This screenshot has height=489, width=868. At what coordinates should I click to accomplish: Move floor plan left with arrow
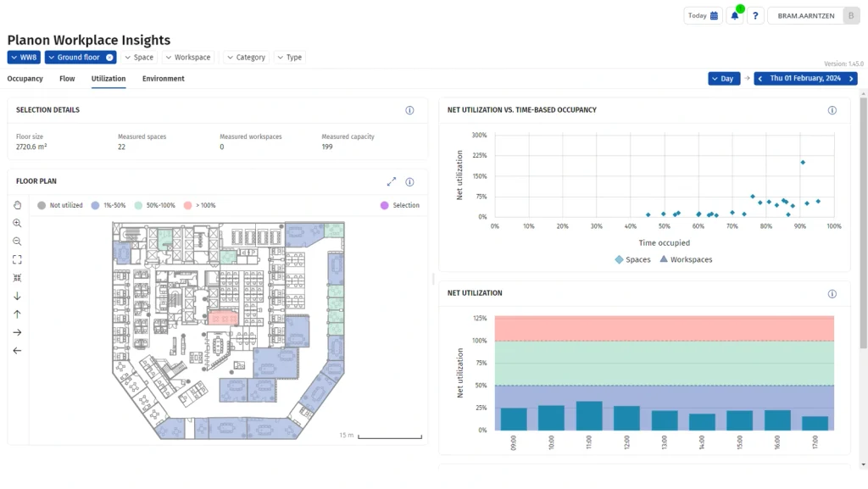coord(17,351)
